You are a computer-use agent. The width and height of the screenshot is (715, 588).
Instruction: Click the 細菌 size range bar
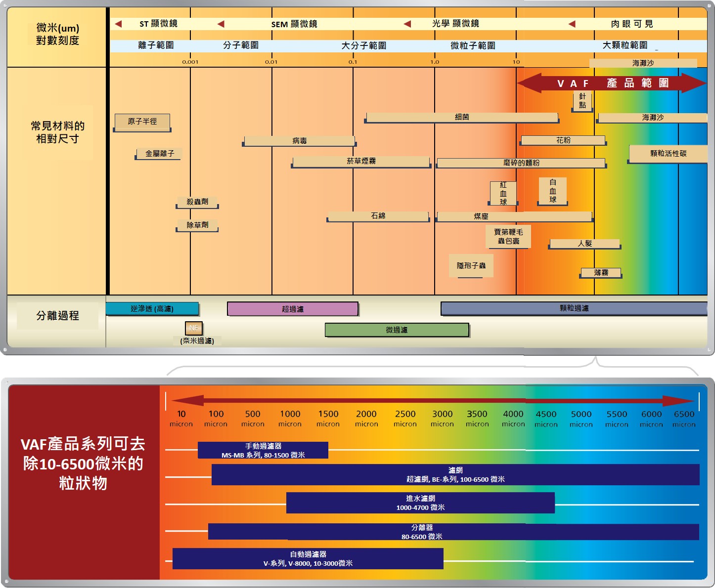click(462, 118)
